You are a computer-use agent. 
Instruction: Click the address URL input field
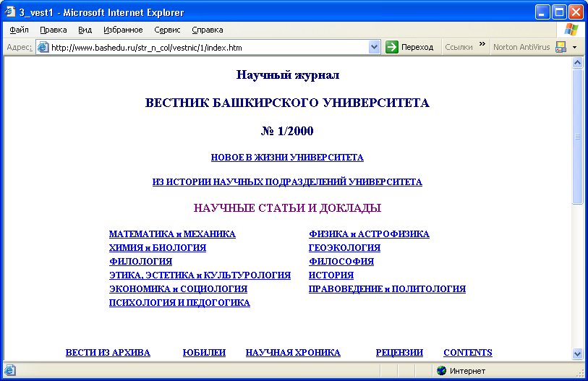click(x=209, y=48)
